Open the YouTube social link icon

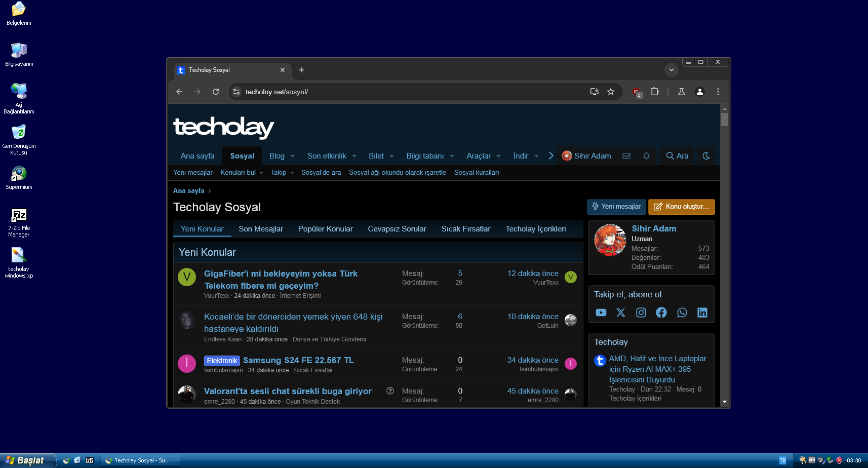601,313
